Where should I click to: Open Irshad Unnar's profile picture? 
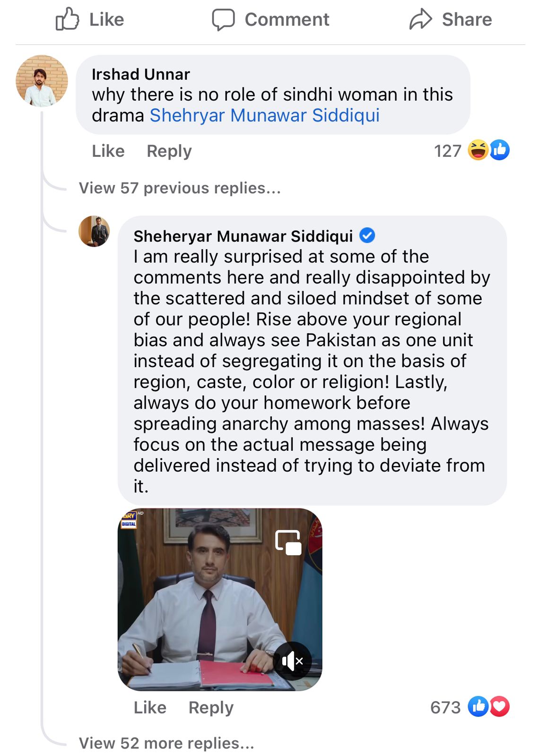[x=42, y=81]
